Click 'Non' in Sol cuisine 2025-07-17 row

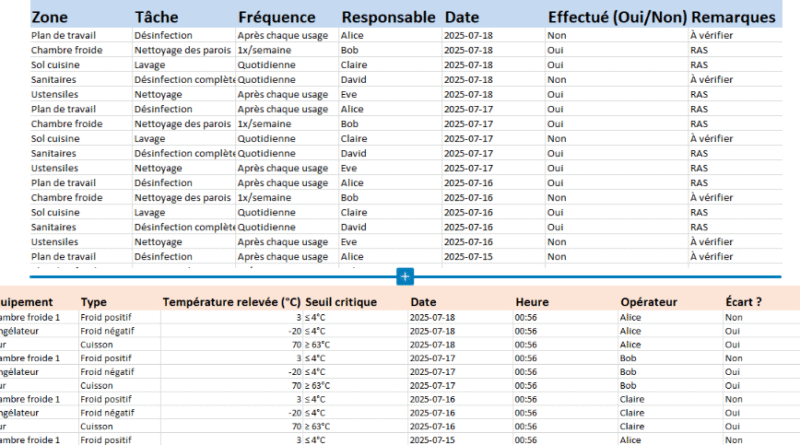tap(557, 139)
